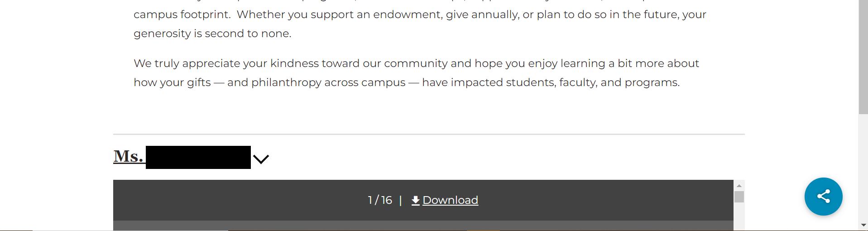Open the underlined Ms. heading link
The image size is (868, 231).
pyautogui.click(x=129, y=156)
